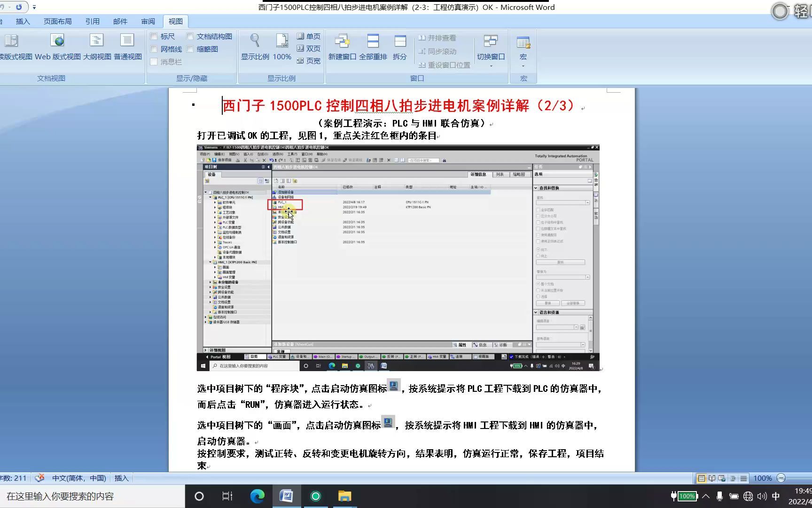
Task: Toggle the 文档结构图 document map checkbox
Action: click(x=190, y=36)
